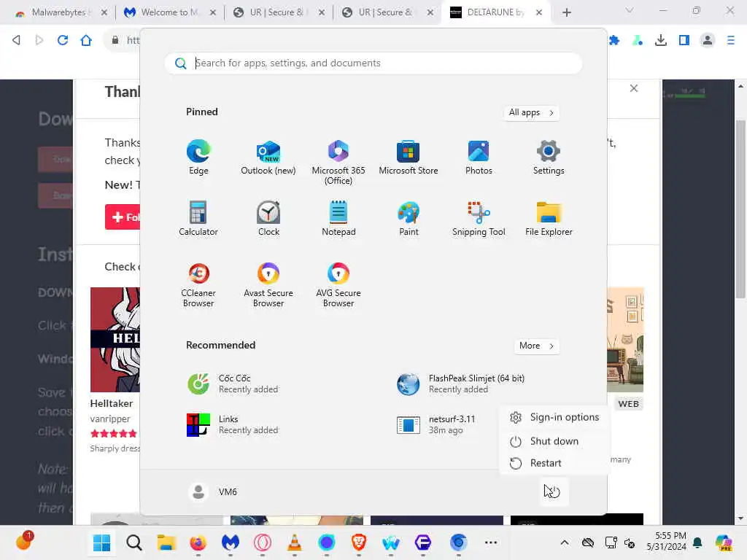Open VM6 user account menu
This screenshot has width=747, height=560.
tap(212, 491)
